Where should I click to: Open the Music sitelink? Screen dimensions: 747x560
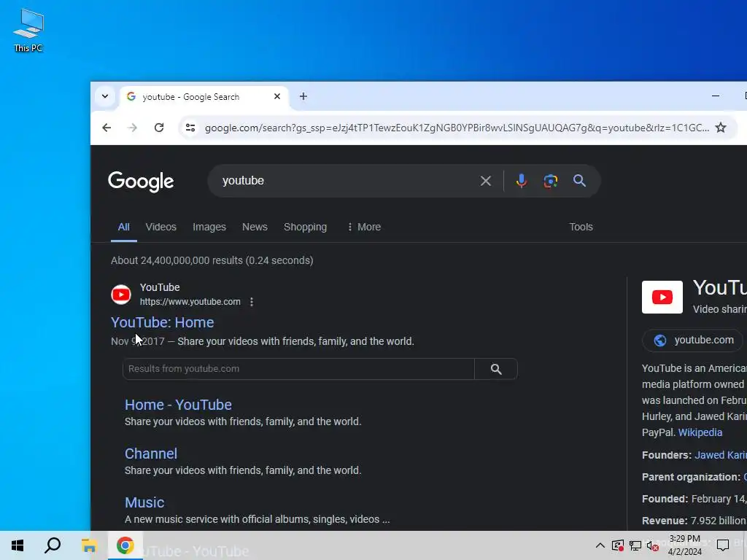144,502
